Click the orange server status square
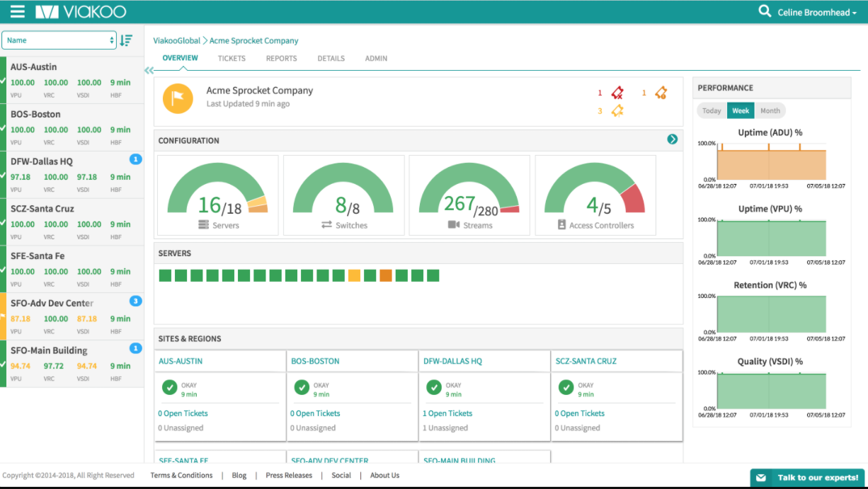 pyautogui.click(x=386, y=275)
